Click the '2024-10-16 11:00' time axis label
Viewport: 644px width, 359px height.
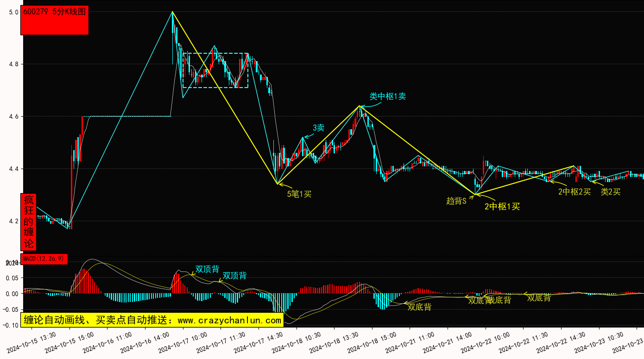[107, 342]
